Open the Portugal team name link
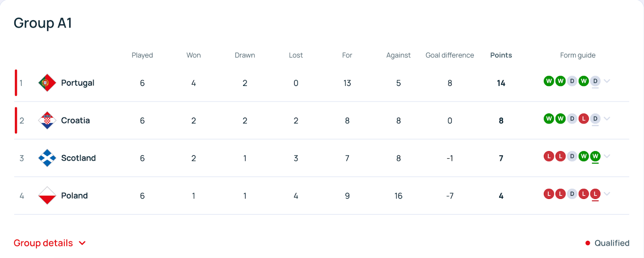Image resolution: width=644 pixels, height=258 pixels. [x=78, y=83]
